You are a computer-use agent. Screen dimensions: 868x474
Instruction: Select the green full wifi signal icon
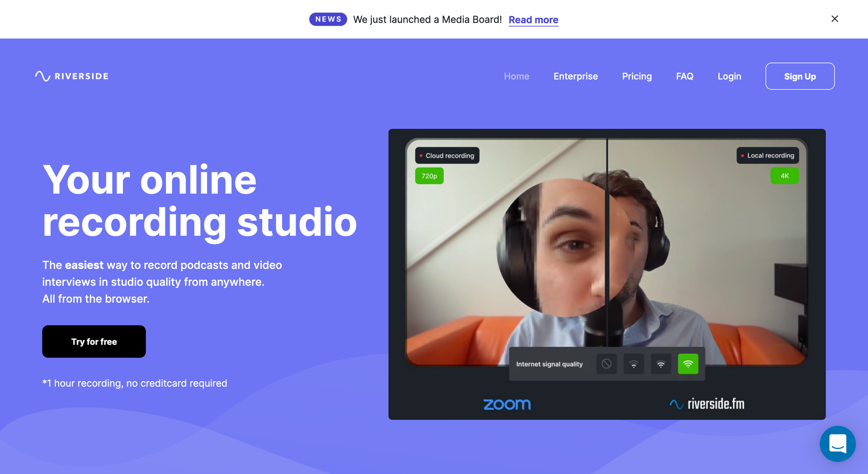click(688, 364)
